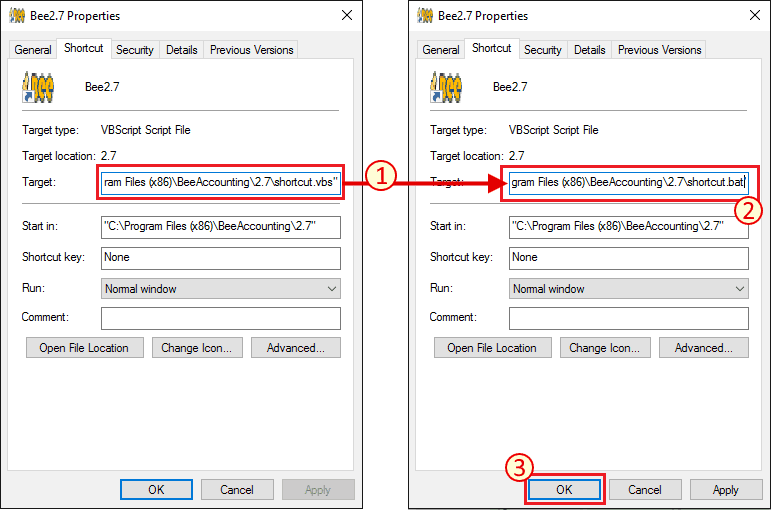Viewport: 772px width, 510px height.
Task: Click the Comment field in the right window
Action: pos(629,319)
